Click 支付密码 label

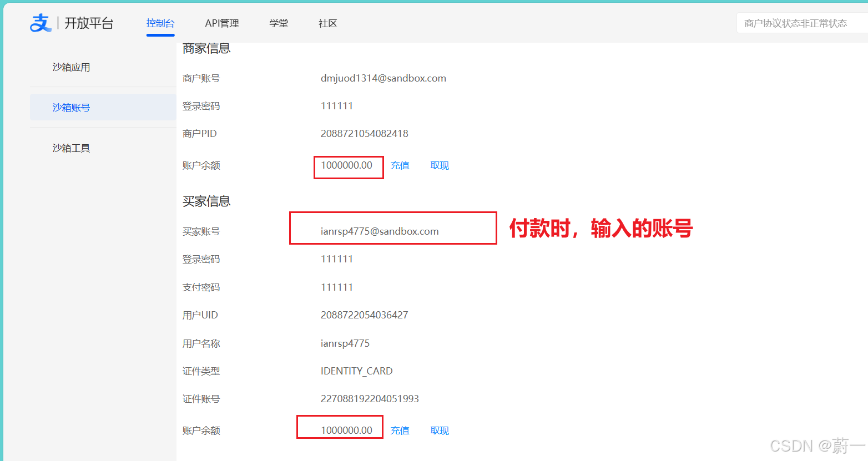tap(201, 287)
